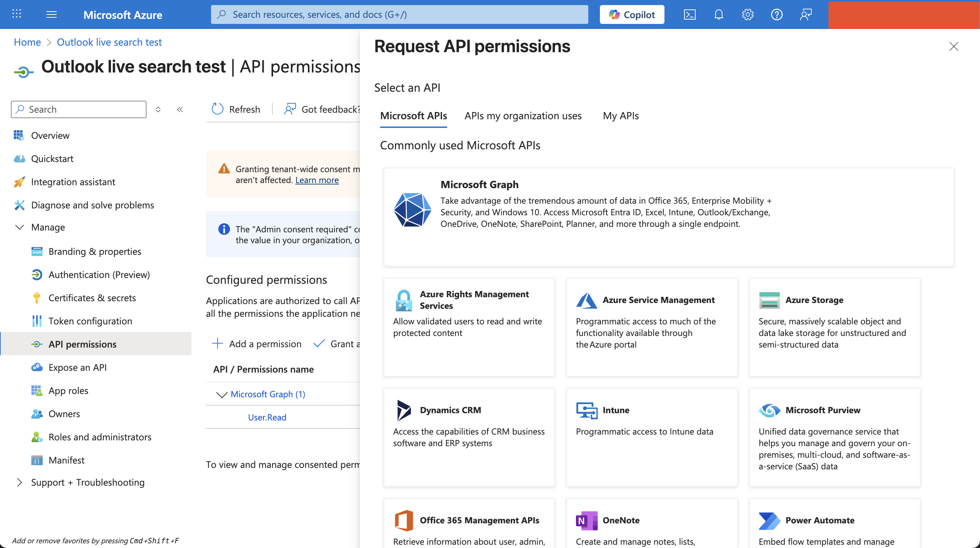
Task: Open portal settings gear icon
Action: coord(747,14)
